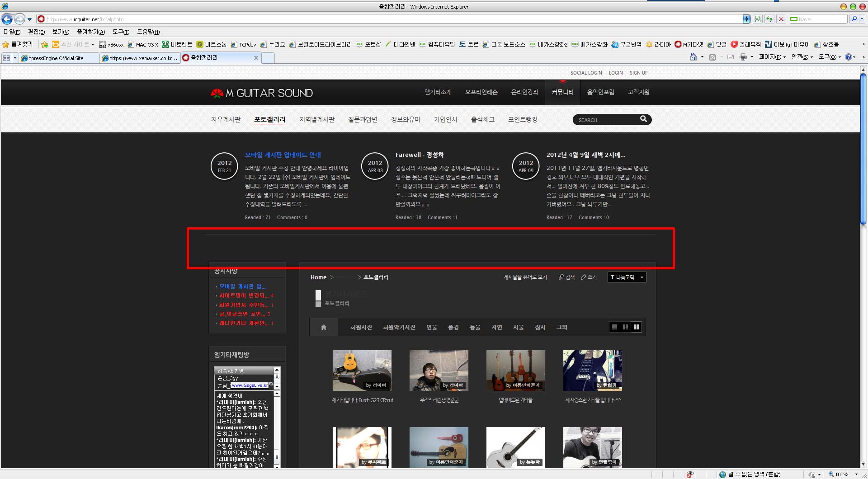868x479 pixels.
Task: Select the 출석체크 submenu link
Action: [x=482, y=119]
